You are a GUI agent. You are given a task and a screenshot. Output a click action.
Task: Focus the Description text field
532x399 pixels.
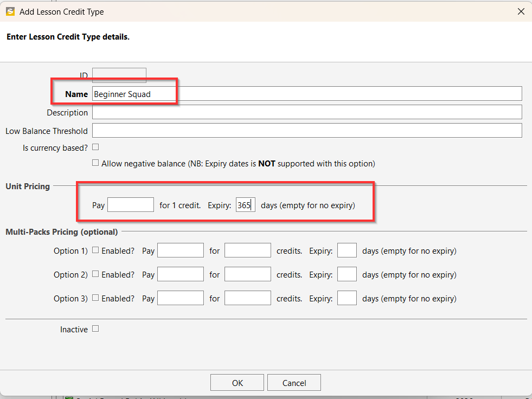(x=306, y=112)
